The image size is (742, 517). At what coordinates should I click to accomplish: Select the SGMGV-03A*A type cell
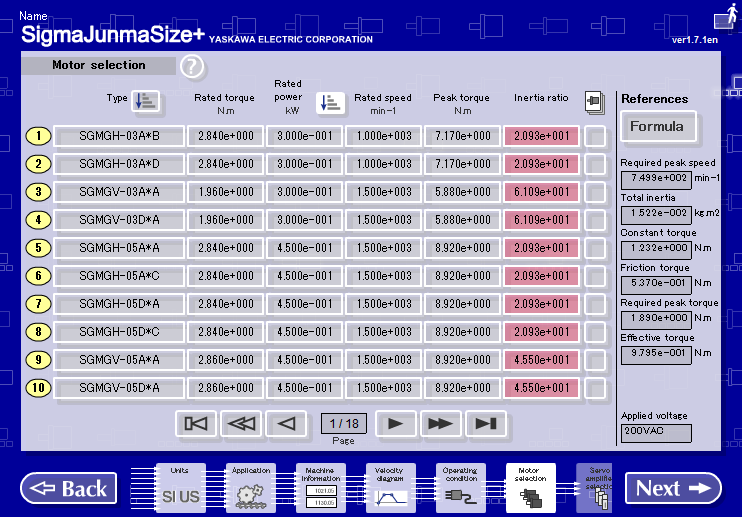point(119,192)
